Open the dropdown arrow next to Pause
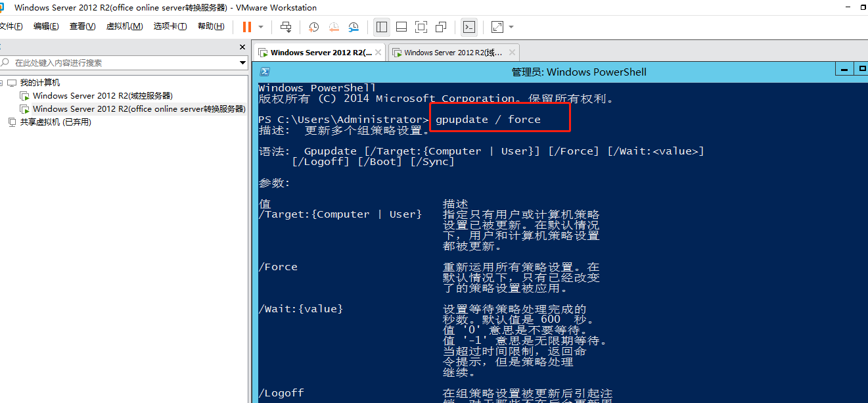 tap(261, 27)
